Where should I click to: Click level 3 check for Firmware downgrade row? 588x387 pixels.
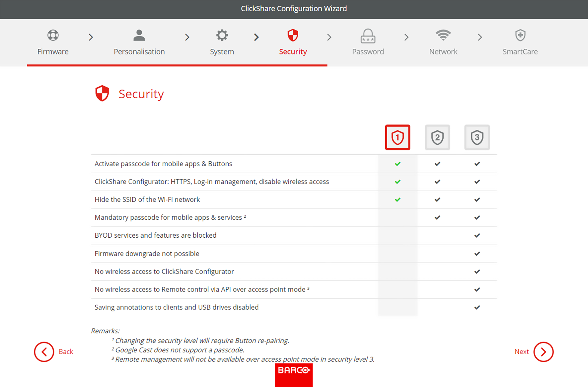(x=477, y=254)
